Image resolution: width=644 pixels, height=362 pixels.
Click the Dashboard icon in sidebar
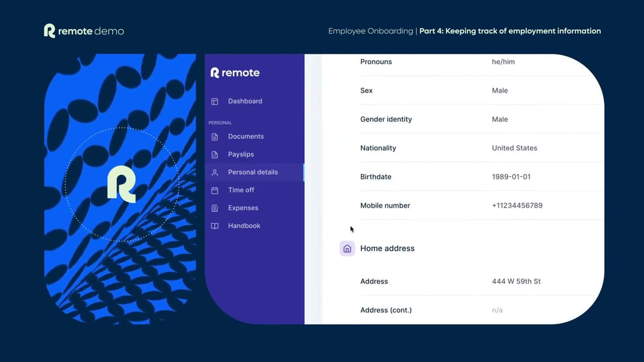(x=215, y=102)
